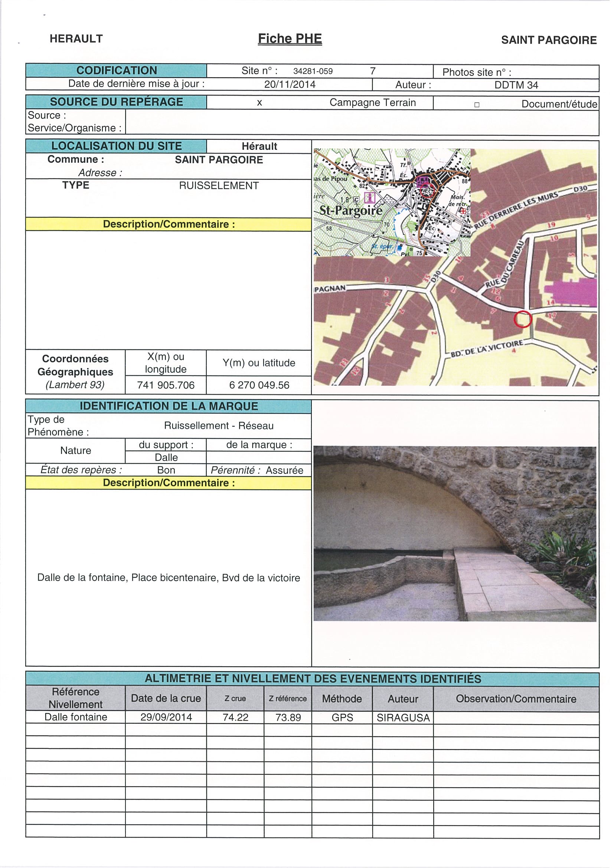Click the 'CODIFICATION' section header
The height and width of the screenshot is (868, 614).
pyautogui.click(x=117, y=70)
